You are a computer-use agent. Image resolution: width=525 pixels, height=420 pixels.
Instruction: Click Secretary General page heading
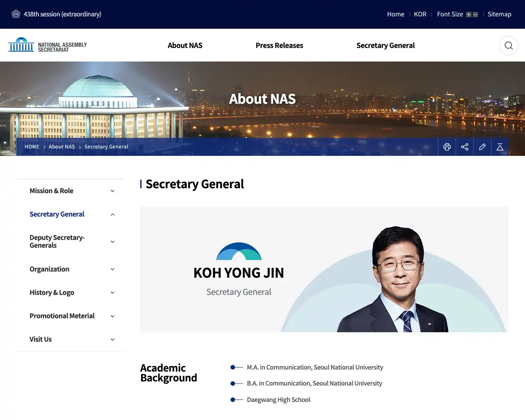[195, 184]
